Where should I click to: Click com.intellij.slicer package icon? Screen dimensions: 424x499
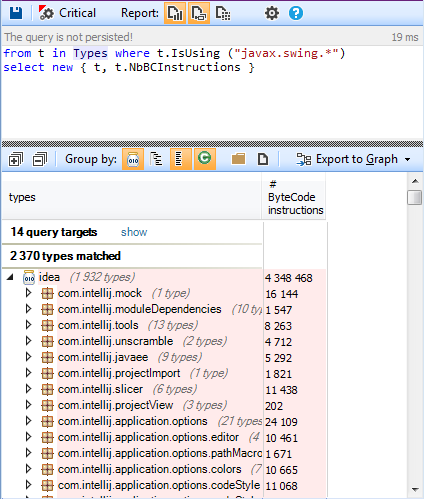click(47, 389)
